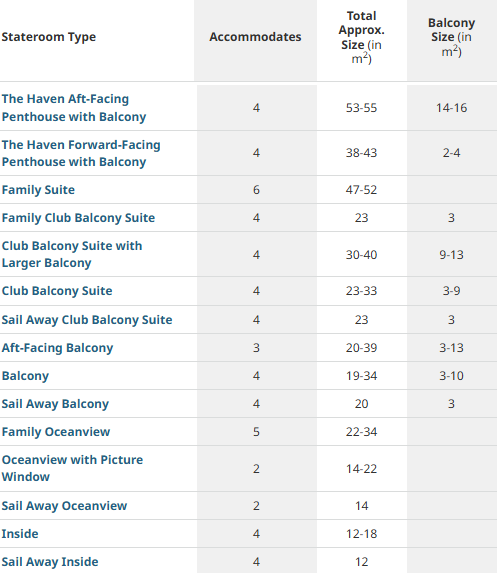Select the Club Balcony Suite link
The height and width of the screenshot is (573, 501).
(x=57, y=291)
